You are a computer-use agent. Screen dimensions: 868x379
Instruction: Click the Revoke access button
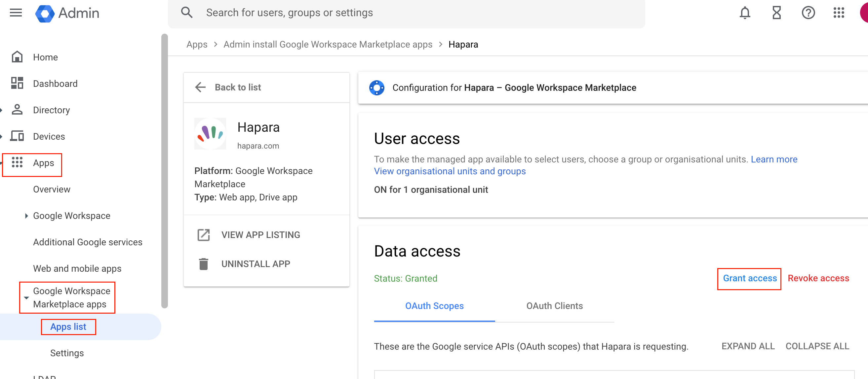coord(818,278)
